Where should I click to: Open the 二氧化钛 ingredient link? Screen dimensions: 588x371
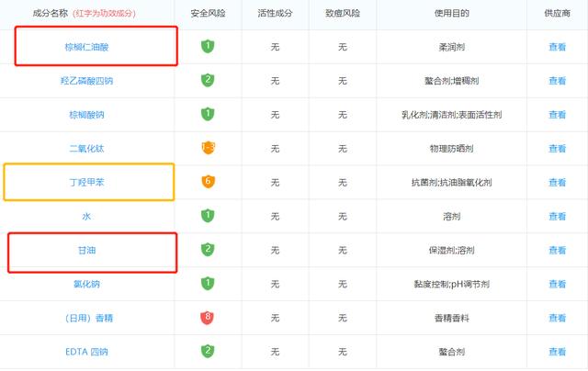pyautogui.click(x=86, y=149)
